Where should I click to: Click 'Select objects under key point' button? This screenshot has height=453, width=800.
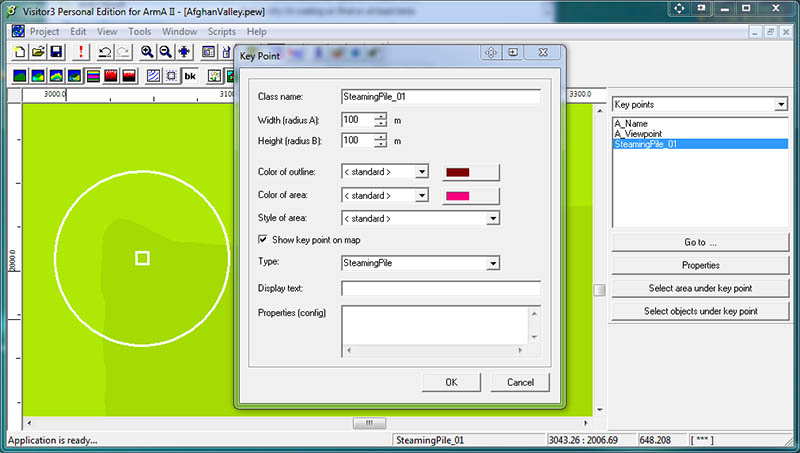(x=702, y=311)
